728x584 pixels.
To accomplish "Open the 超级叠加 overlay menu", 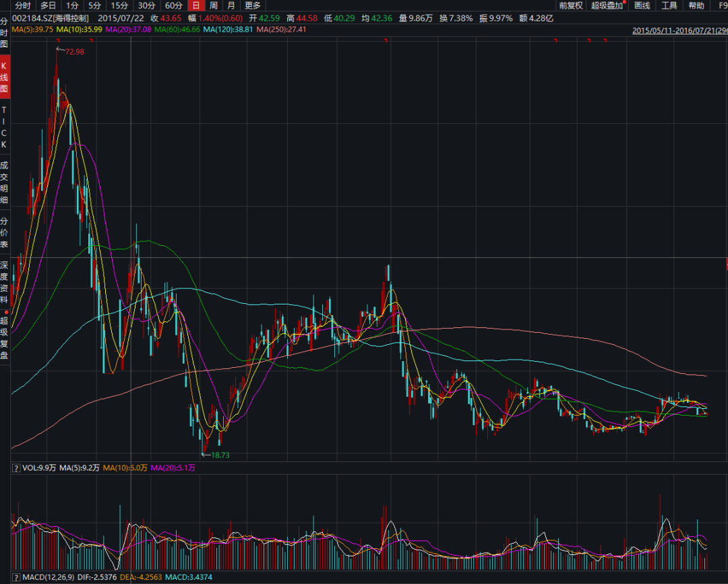I will 608,5.
